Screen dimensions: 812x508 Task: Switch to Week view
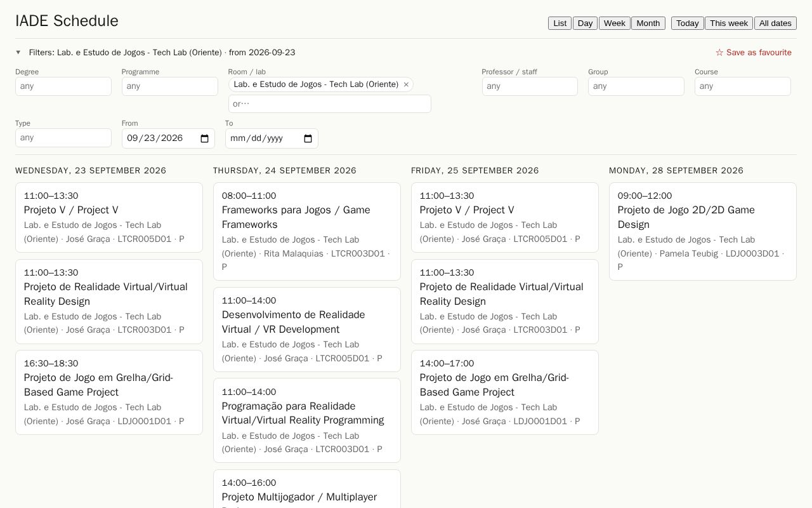[x=614, y=23]
